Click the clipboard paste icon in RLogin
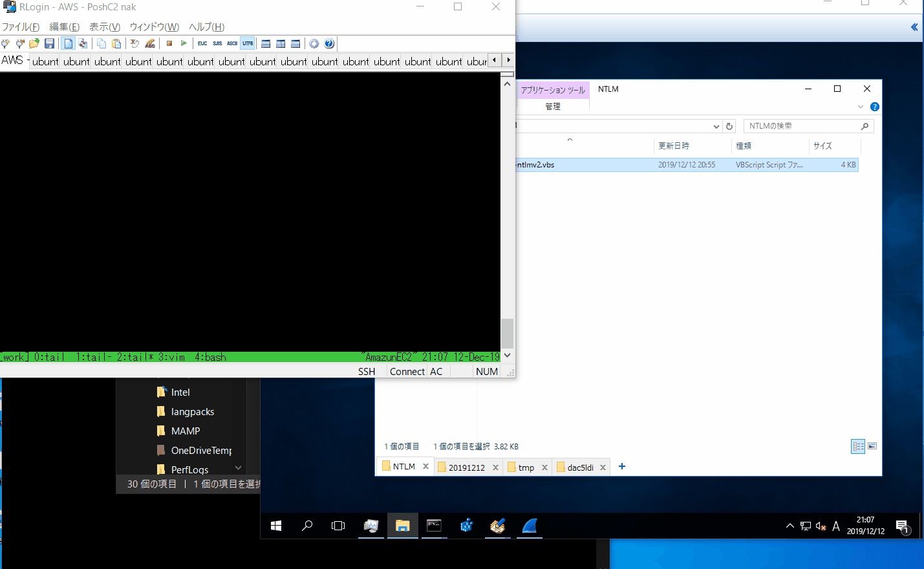Viewport: 924px width, 569px height. pyautogui.click(x=116, y=43)
